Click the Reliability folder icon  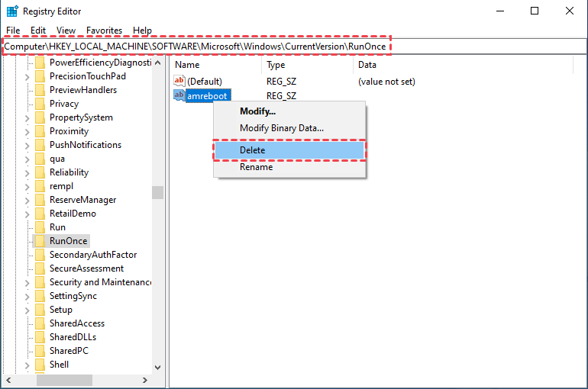pyautogui.click(x=40, y=172)
